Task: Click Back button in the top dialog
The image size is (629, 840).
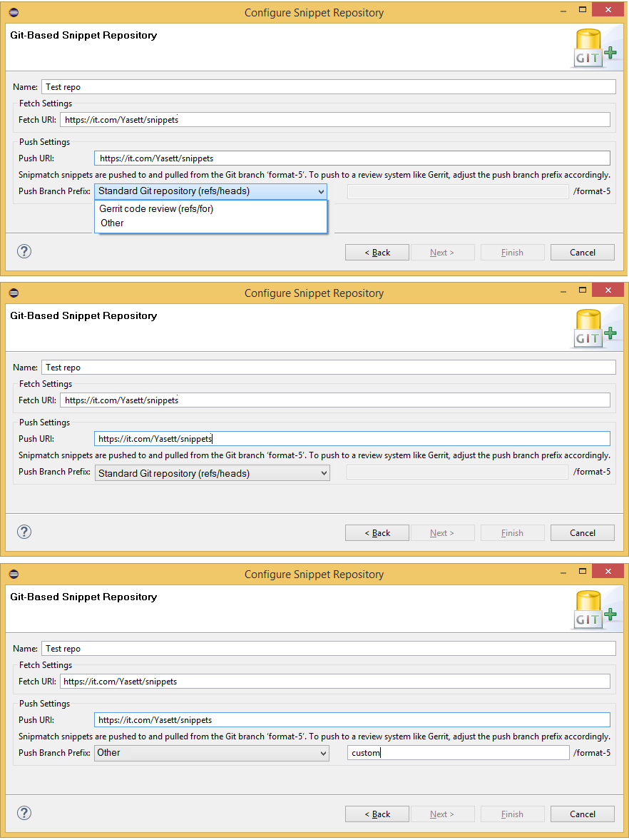Action: pyautogui.click(x=377, y=253)
